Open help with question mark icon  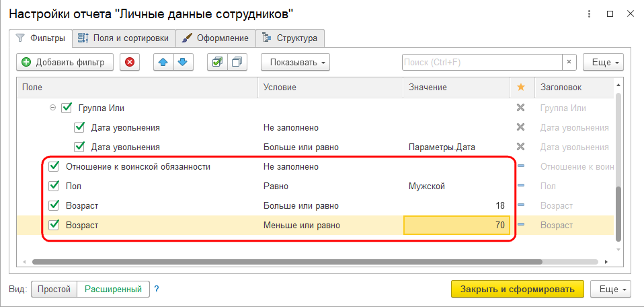[157, 289]
